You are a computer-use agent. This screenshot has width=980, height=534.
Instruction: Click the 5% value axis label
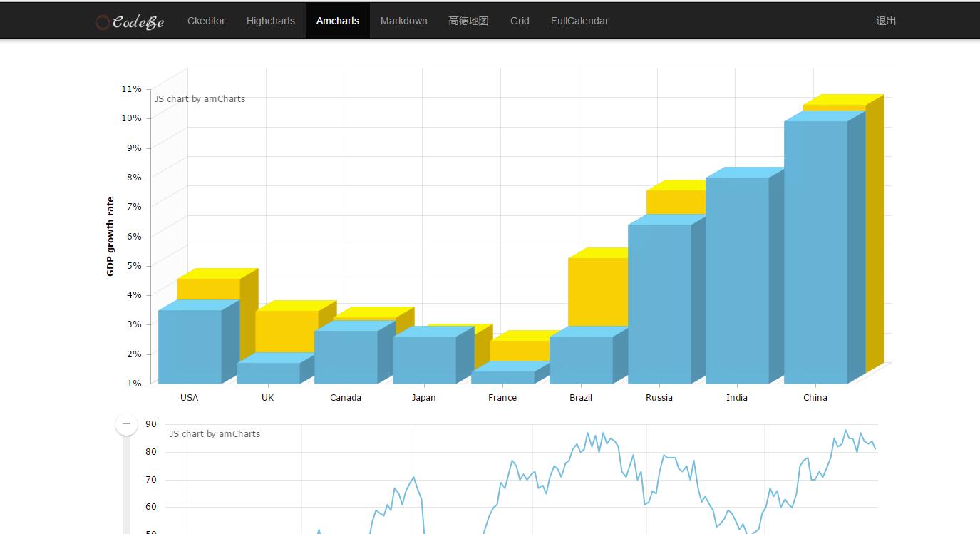134,266
